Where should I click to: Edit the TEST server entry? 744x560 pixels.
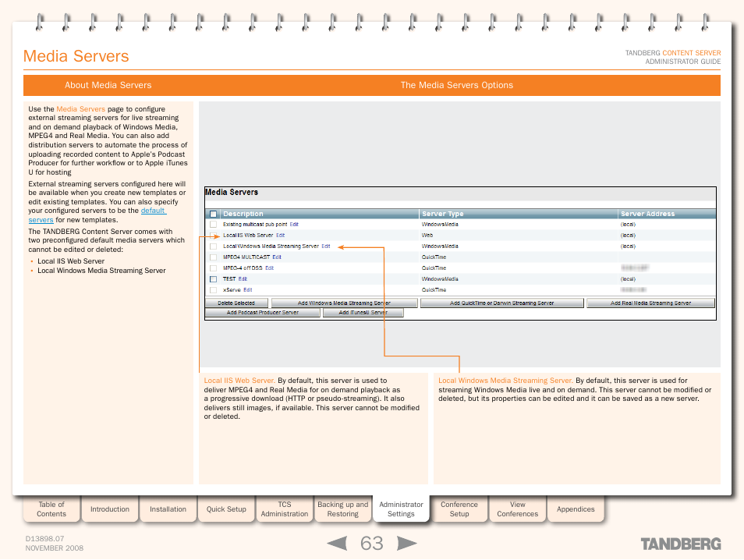243,279
